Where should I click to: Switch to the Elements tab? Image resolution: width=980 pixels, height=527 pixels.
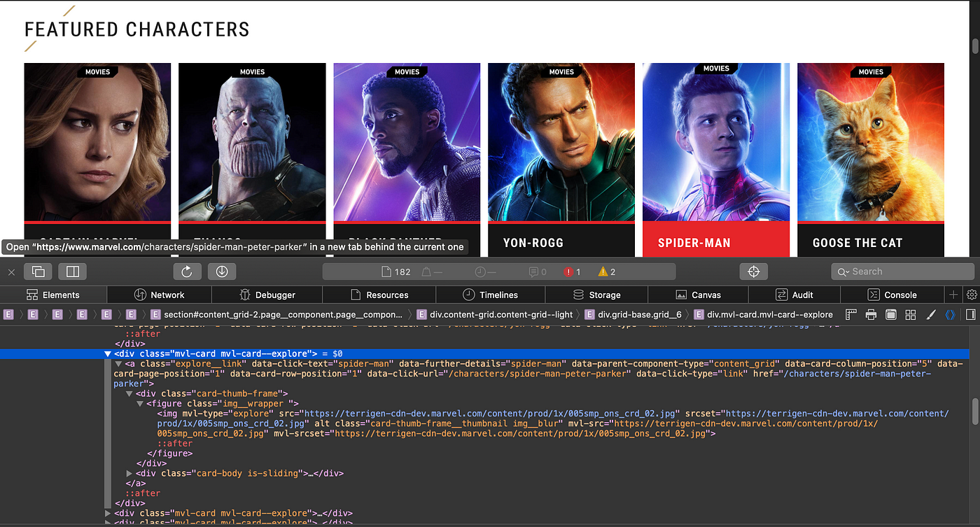[x=53, y=295]
